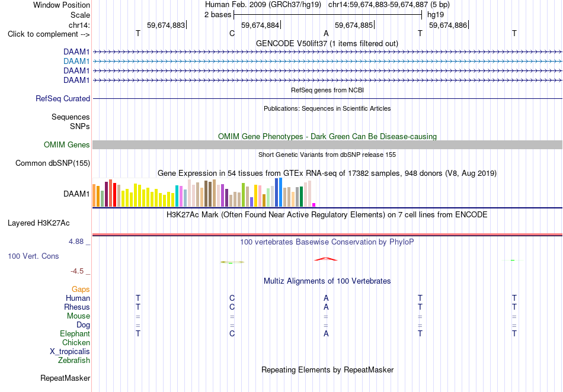Click the A base in the top sequence row

[x=326, y=33]
